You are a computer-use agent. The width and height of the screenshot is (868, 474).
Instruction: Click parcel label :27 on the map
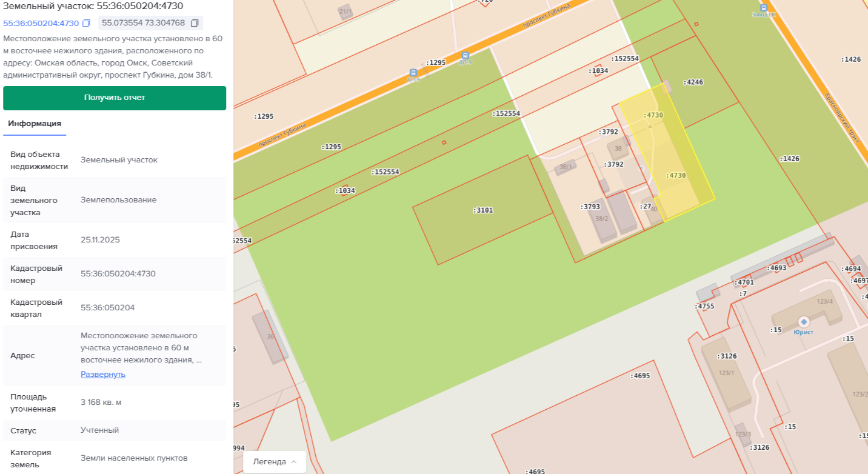[x=646, y=206]
